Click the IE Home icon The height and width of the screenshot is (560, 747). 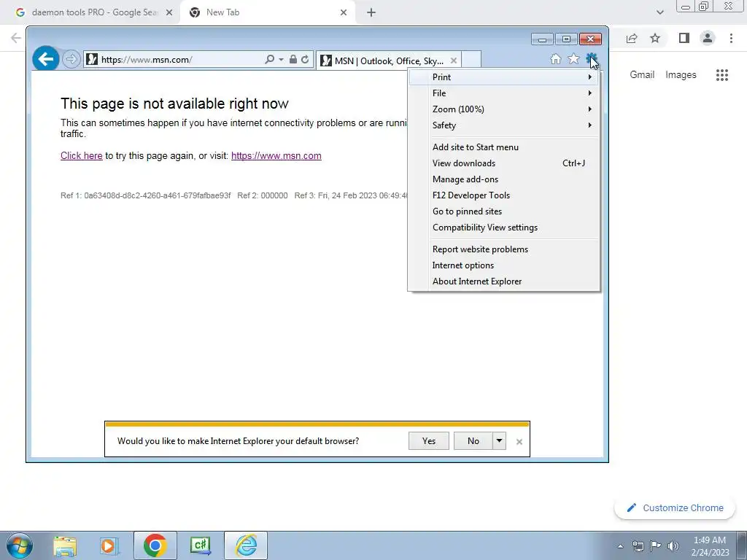point(555,59)
